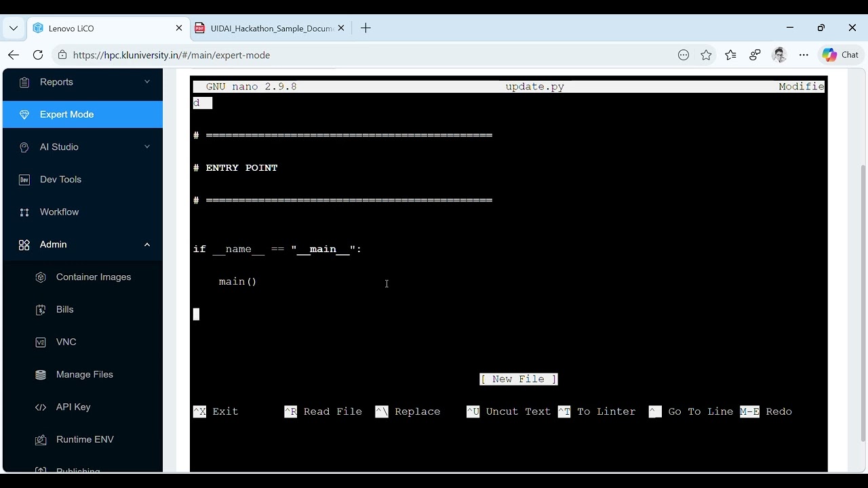Click the Admin grid icon
Screen dimensions: 868x488
click(x=24, y=245)
